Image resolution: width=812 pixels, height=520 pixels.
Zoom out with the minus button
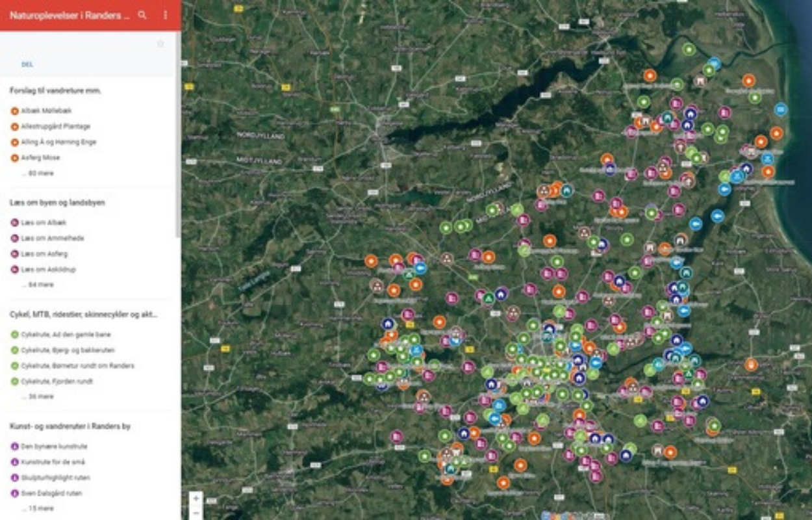pos(196,513)
